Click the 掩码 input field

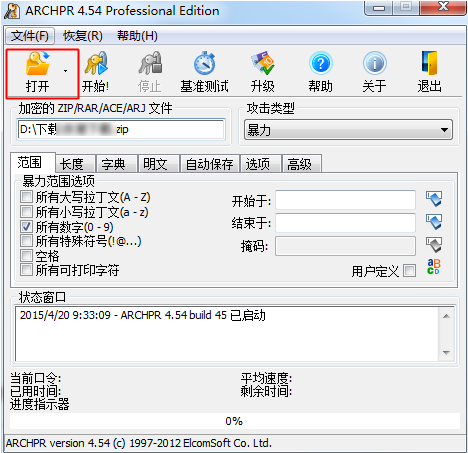[345, 246]
